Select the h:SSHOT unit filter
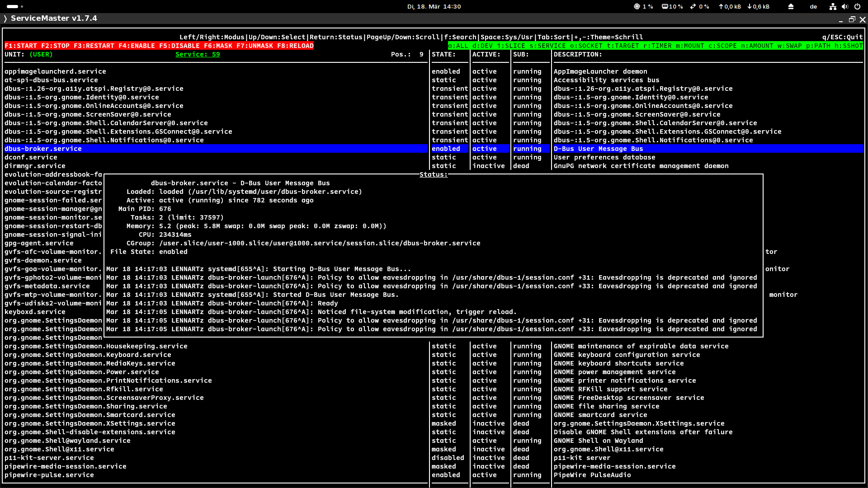 (x=849, y=46)
